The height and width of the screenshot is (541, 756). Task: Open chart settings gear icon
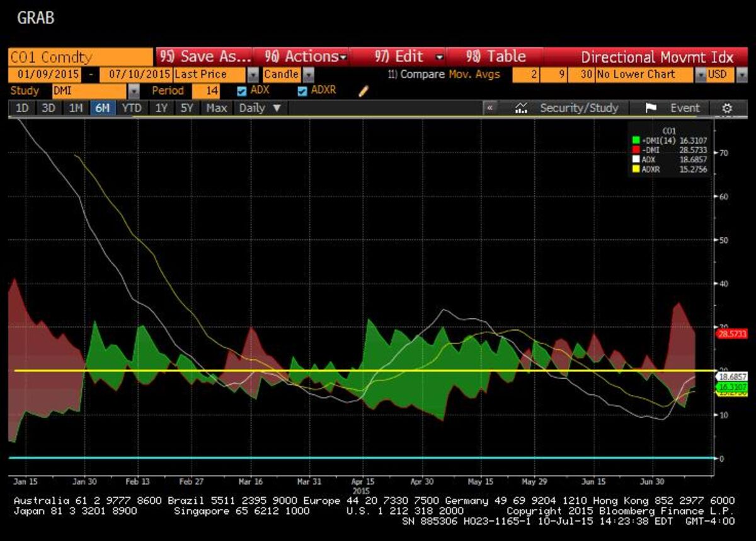[727, 108]
